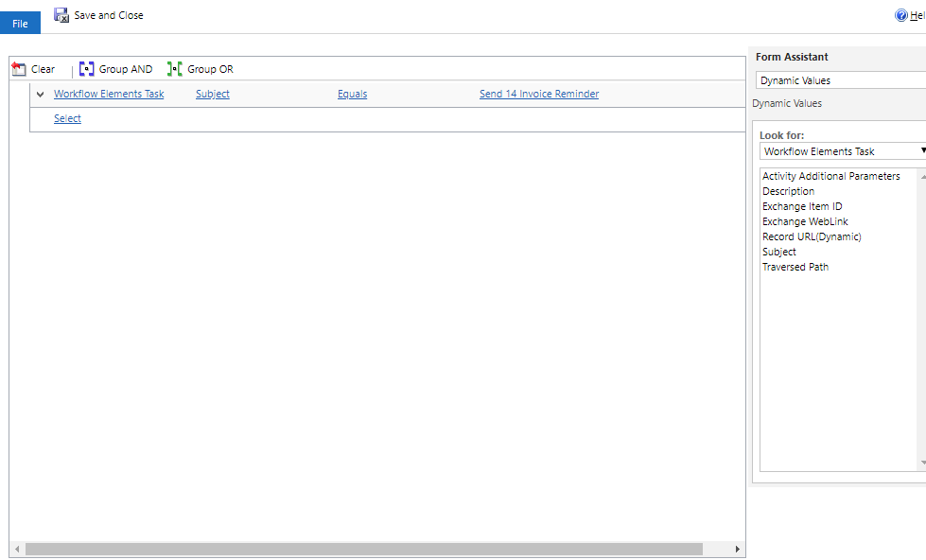Click the Group AND bracket icon
This screenshot has height=560, width=926.
[87, 69]
